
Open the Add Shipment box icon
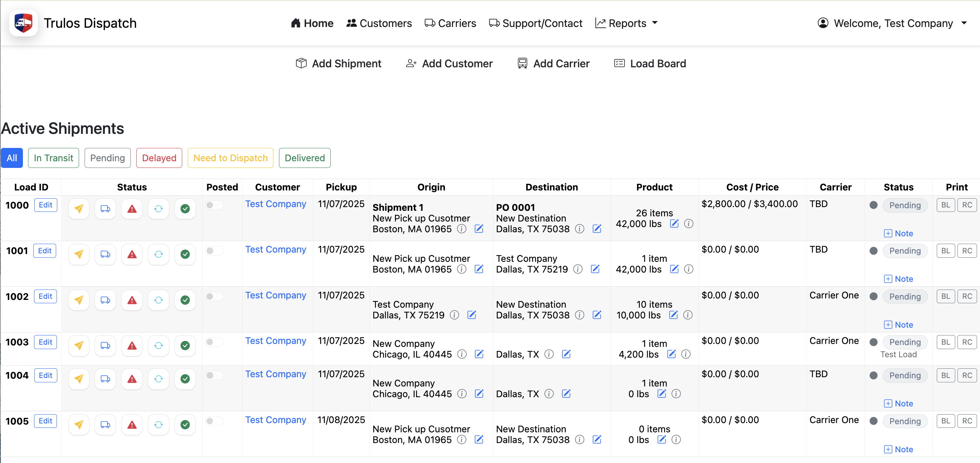(x=300, y=63)
